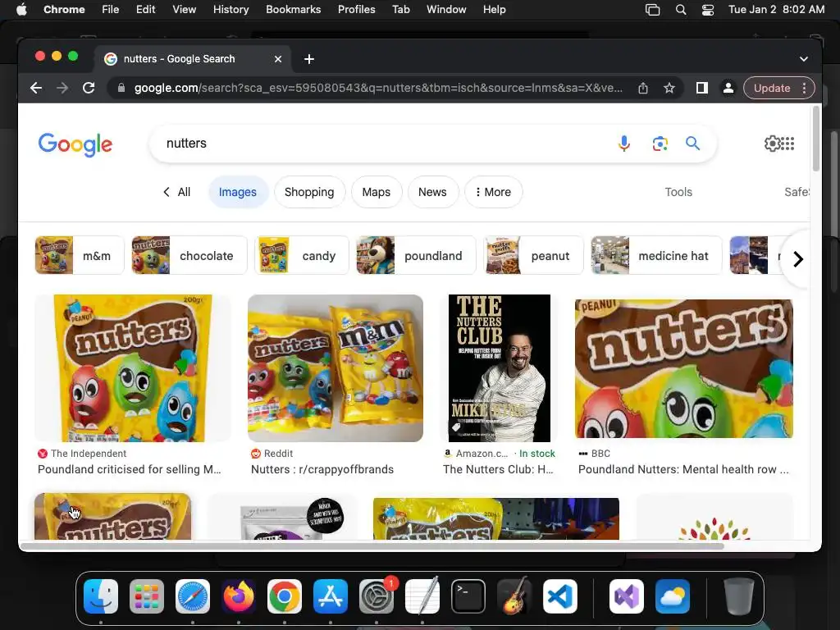Click the macOS Spotlight search icon

pos(681,10)
